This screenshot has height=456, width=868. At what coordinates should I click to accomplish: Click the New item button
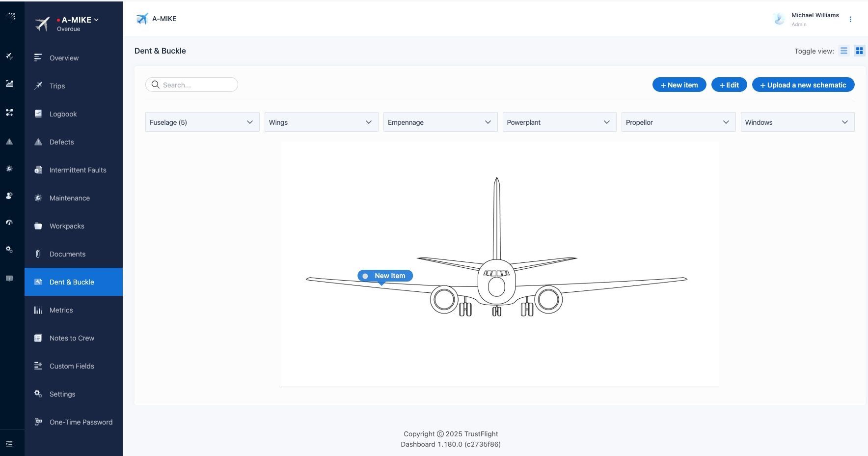(x=679, y=85)
